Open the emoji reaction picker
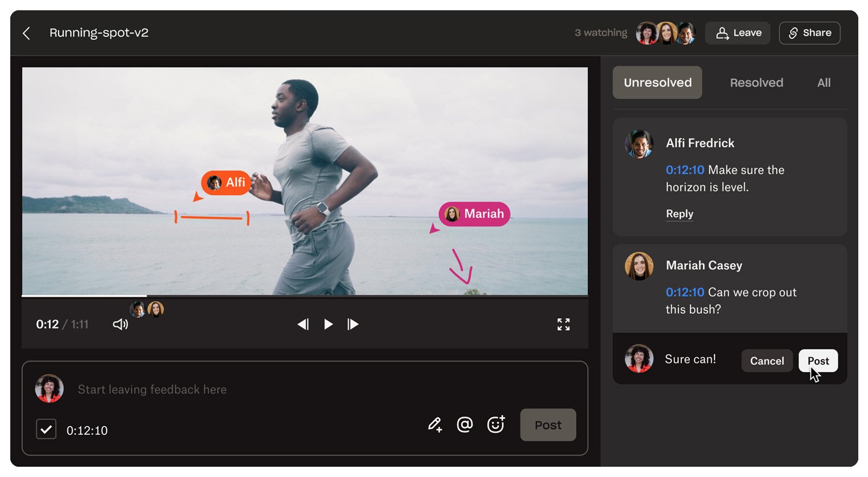 [x=495, y=425]
